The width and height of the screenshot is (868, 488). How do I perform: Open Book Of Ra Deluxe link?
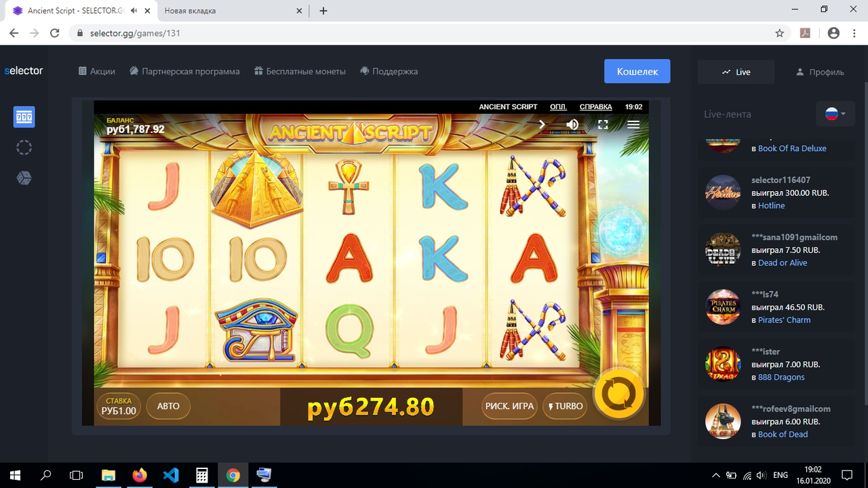point(792,148)
